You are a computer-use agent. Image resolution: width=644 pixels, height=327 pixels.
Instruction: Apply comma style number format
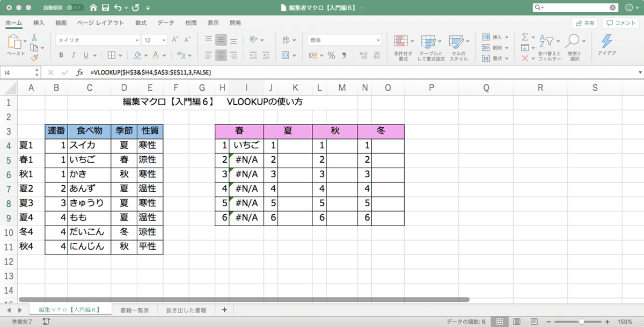pyautogui.click(x=344, y=55)
